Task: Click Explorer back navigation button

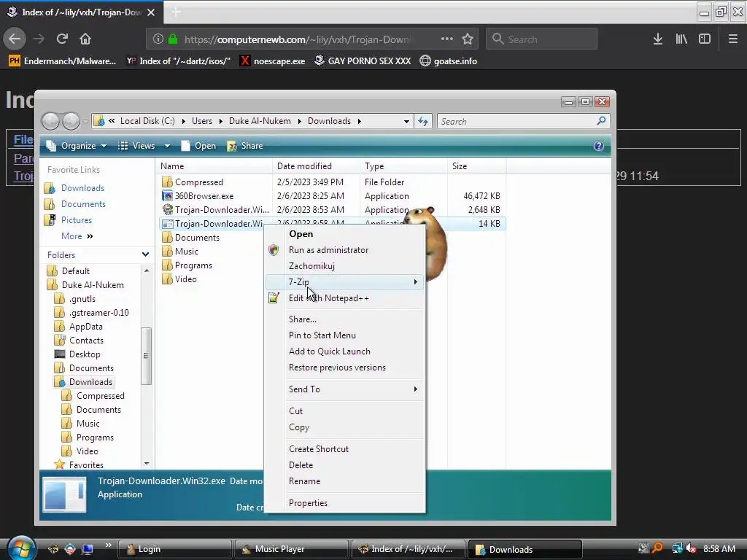Action: [50, 121]
